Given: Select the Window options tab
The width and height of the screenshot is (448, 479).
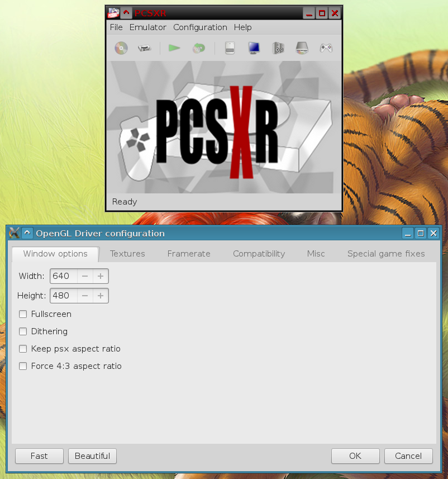Looking at the screenshot, I should [55, 254].
